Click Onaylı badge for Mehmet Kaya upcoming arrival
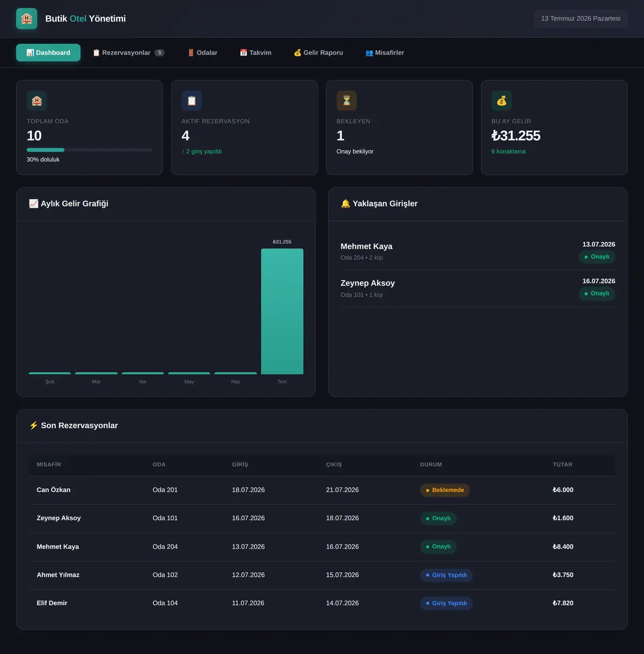The image size is (644, 654). tap(597, 257)
